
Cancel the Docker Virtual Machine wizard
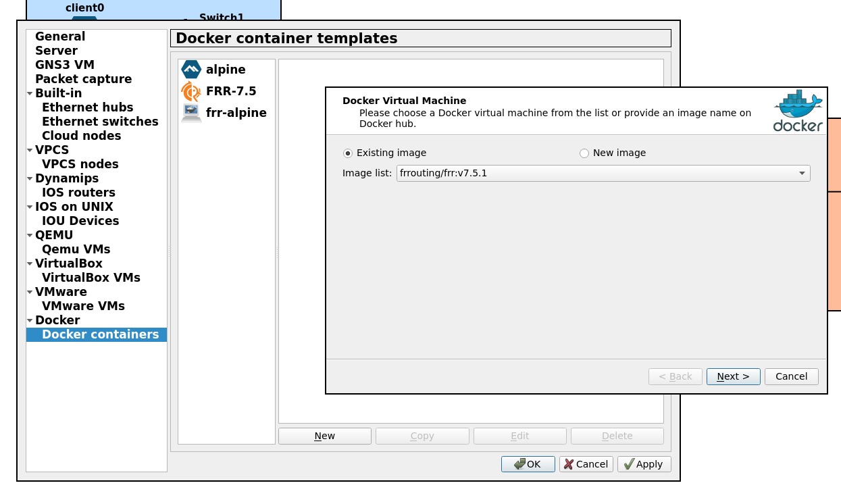pyautogui.click(x=791, y=377)
